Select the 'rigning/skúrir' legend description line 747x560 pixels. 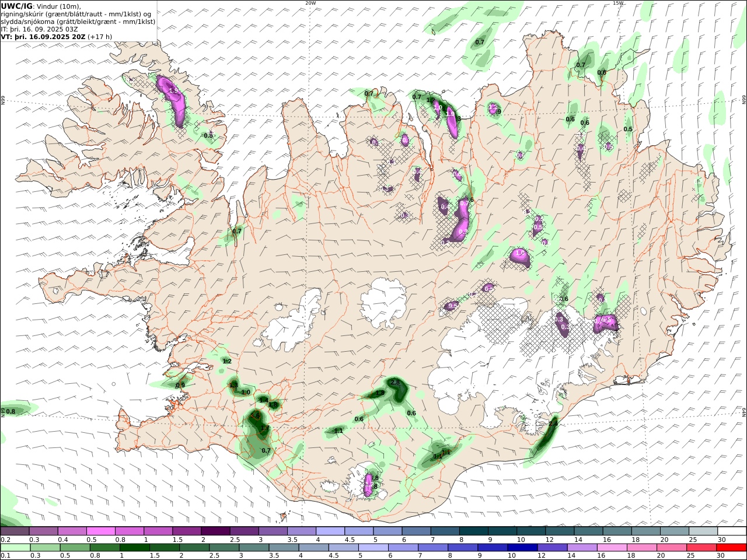[76, 14]
